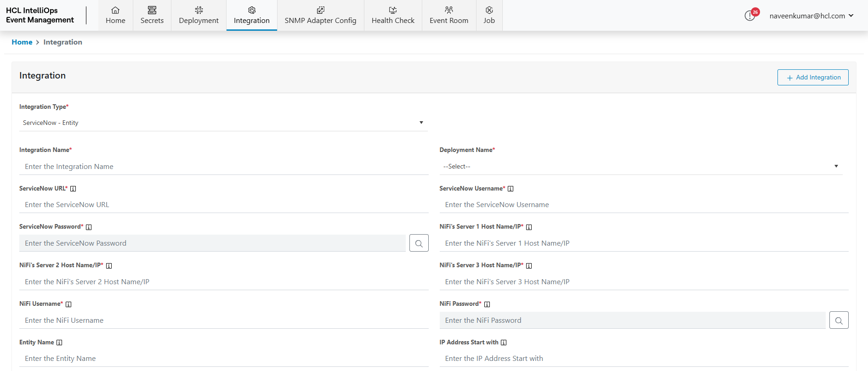This screenshot has height=371, width=868.
Task: Open the Integration Type dropdown
Action: (223, 123)
